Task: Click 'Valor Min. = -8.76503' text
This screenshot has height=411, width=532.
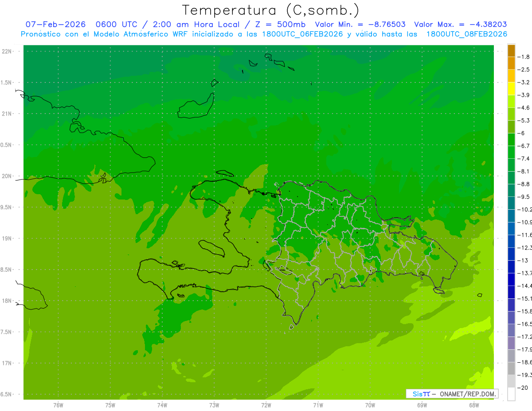Action: click(x=360, y=24)
